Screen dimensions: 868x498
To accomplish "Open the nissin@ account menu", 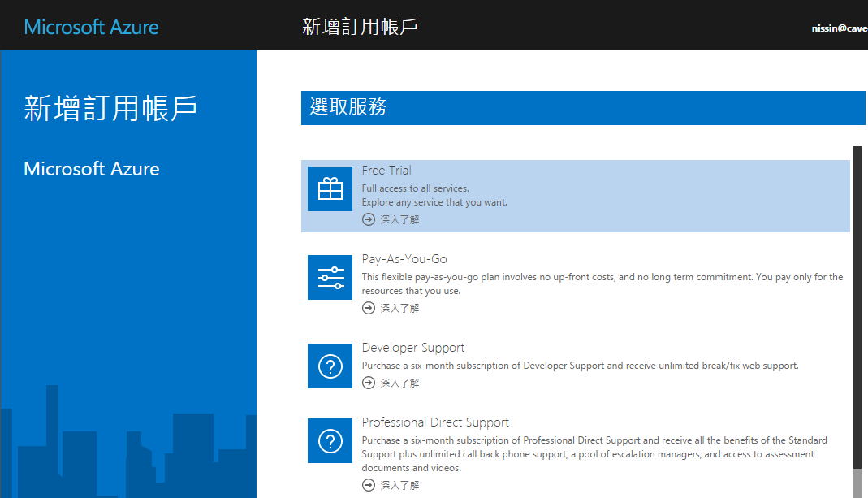I will click(840, 28).
